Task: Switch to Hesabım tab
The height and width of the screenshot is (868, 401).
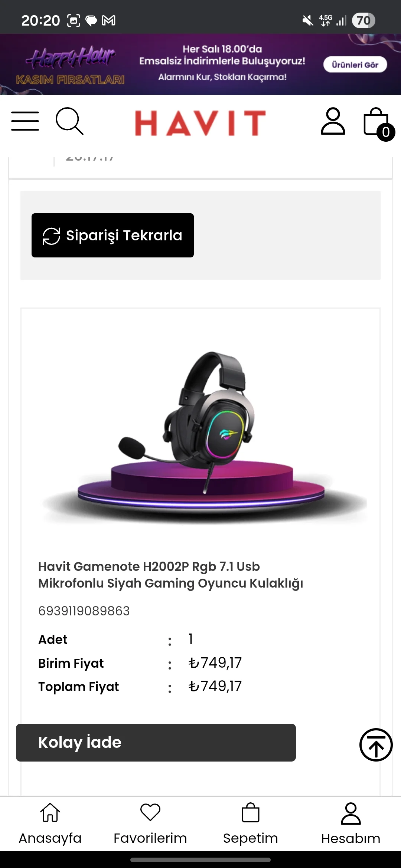Action: point(351,824)
